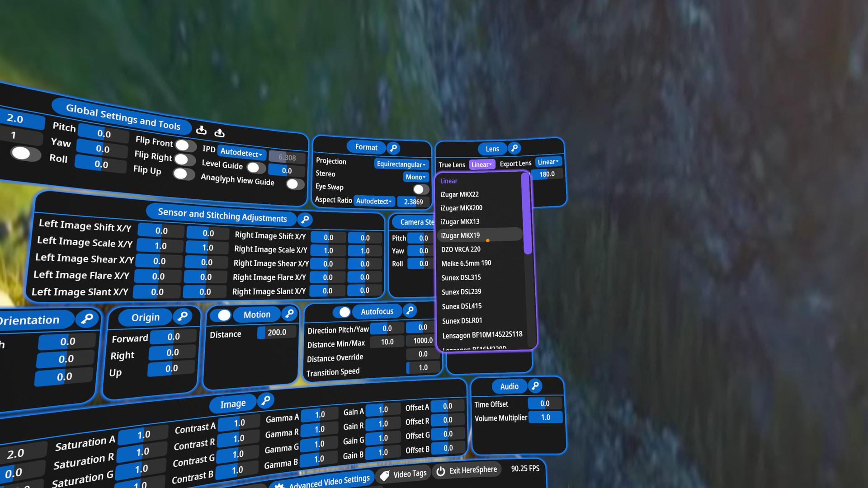This screenshot has width=868, height=488.
Task: Click the Format search/pin icon
Action: [393, 147]
